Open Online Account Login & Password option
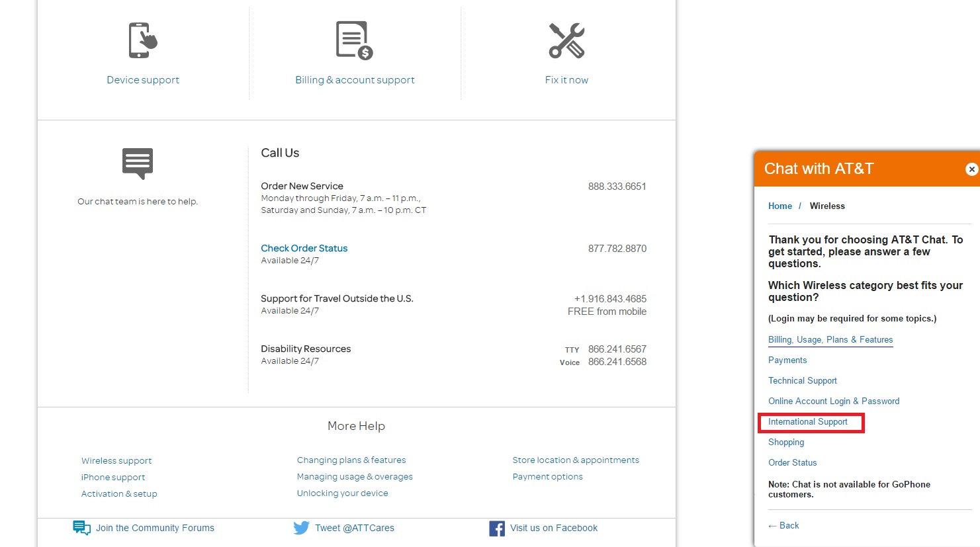Viewport: 980px width, 547px height. pos(833,401)
